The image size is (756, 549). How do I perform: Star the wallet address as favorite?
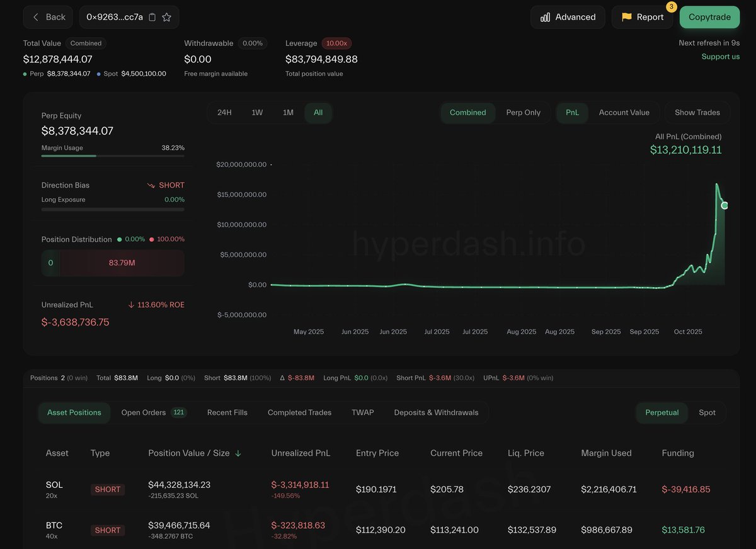[167, 18]
